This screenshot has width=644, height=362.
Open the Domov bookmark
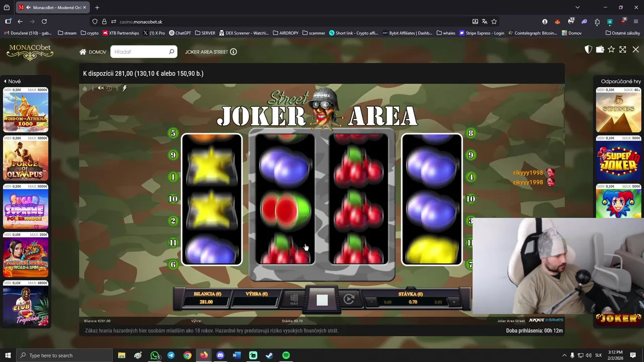(x=572, y=33)
